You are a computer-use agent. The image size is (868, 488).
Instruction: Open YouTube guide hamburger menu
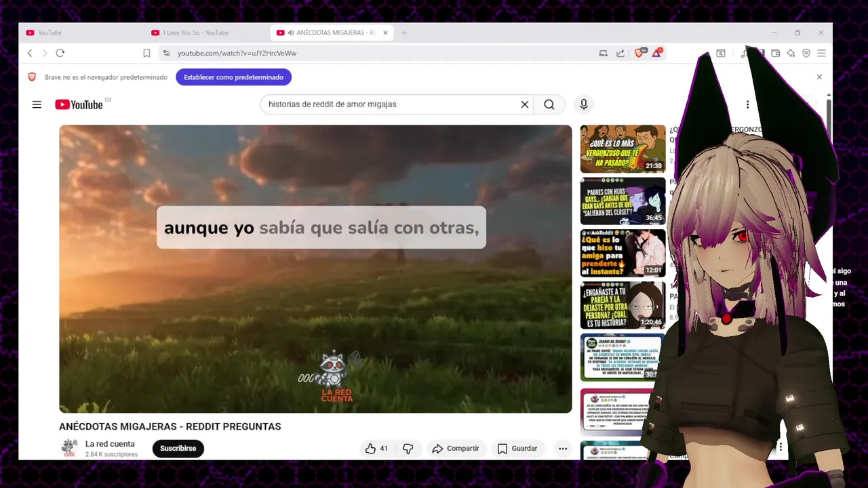[37, 104]
